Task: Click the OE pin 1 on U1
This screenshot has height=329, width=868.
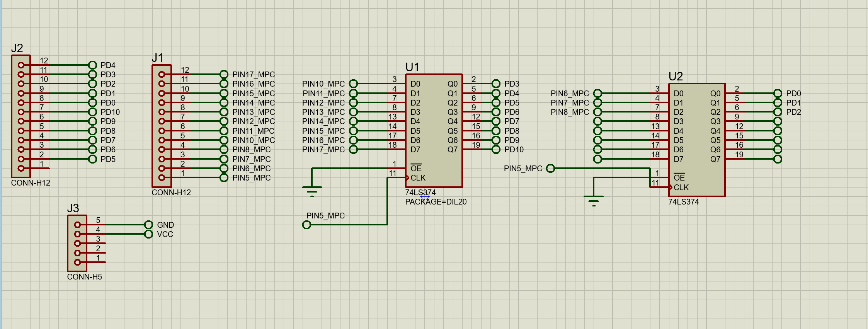Action: (x=396, y=168)
